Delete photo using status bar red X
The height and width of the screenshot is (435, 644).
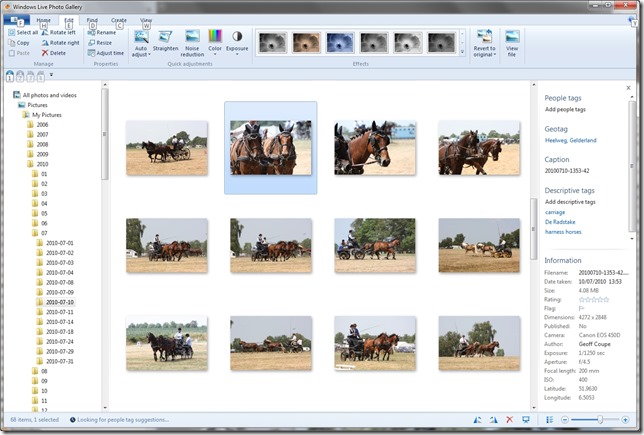pos(510,420)
